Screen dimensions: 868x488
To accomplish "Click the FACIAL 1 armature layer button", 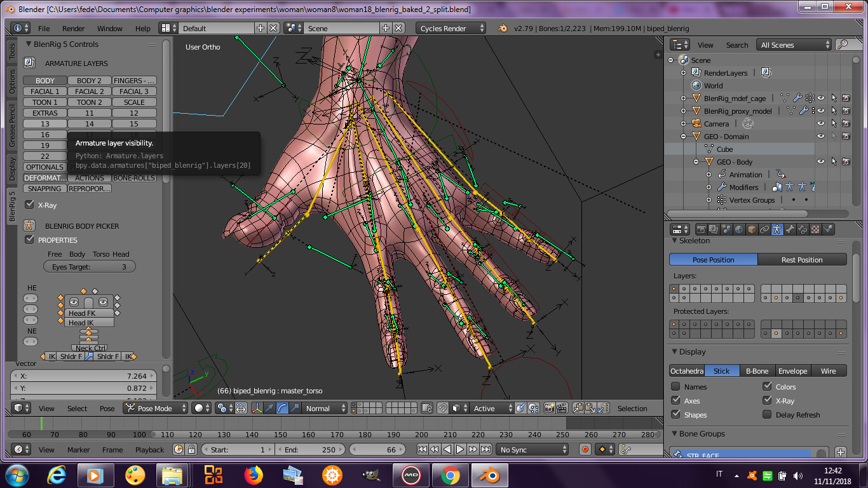I will pyautogui.click(x=45, y=91).
